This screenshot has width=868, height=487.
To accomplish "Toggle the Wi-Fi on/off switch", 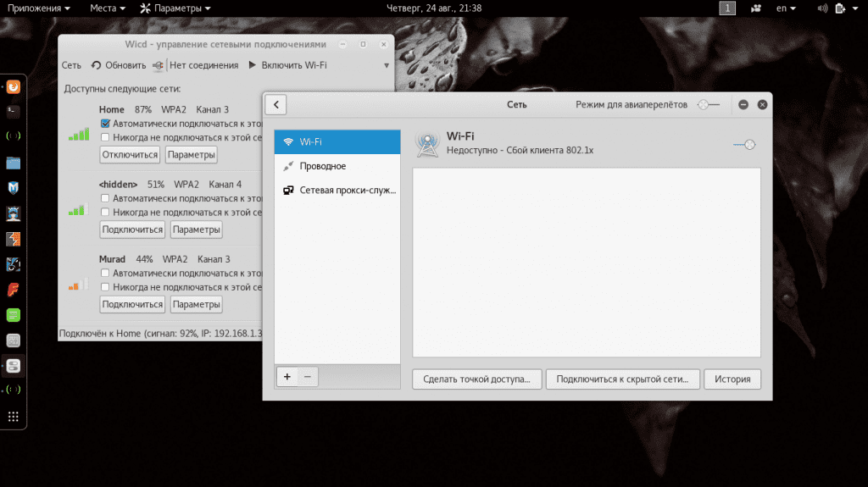I will pyautogui.click(x=743, y=145).
